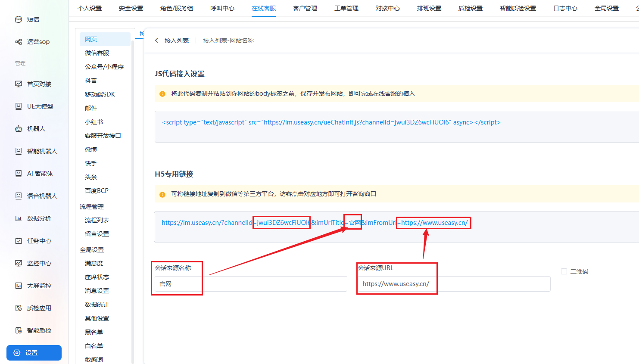Click the 监控中心 icon
The width and height of the screenshot is (639, 364).
point(19,263)
